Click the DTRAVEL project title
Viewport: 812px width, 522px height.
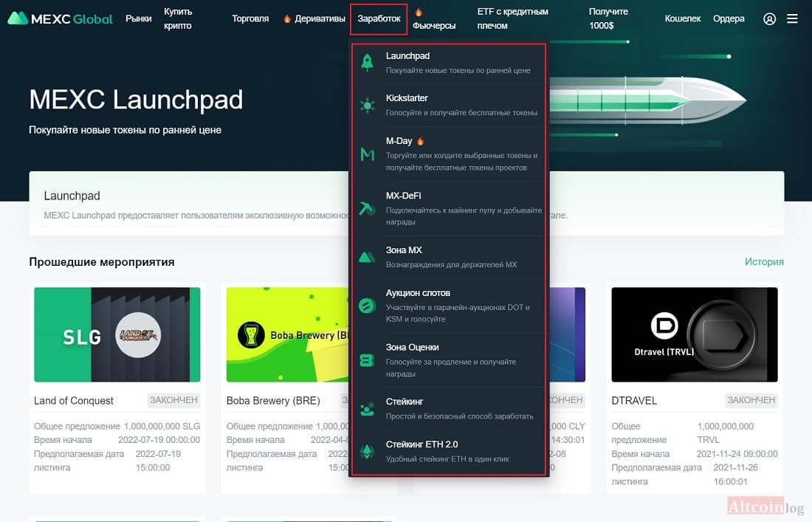tap(634, 401)
